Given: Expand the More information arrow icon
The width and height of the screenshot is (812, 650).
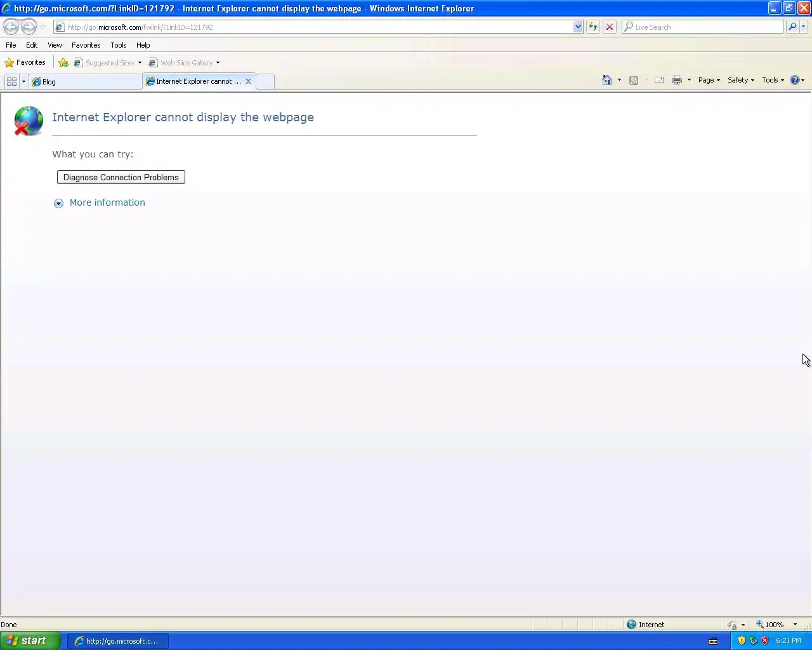Looking at the screenshot, I should pyautogui.click(x=58, y=203).
